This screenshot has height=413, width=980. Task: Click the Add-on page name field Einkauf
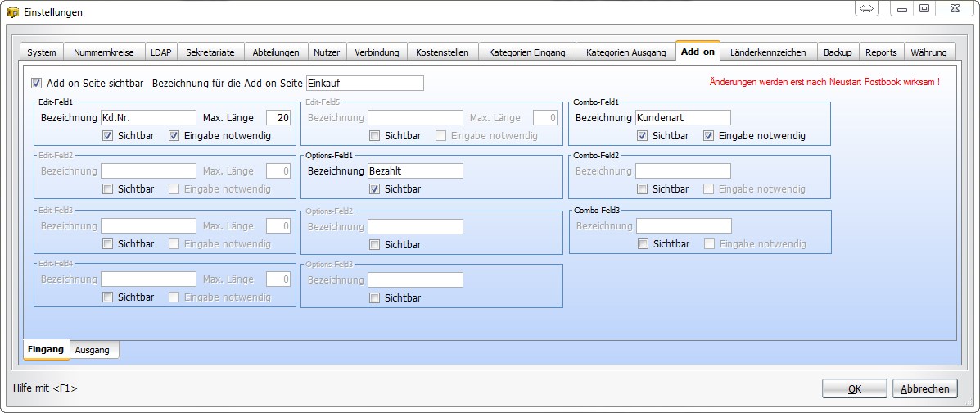click(365, 84)
